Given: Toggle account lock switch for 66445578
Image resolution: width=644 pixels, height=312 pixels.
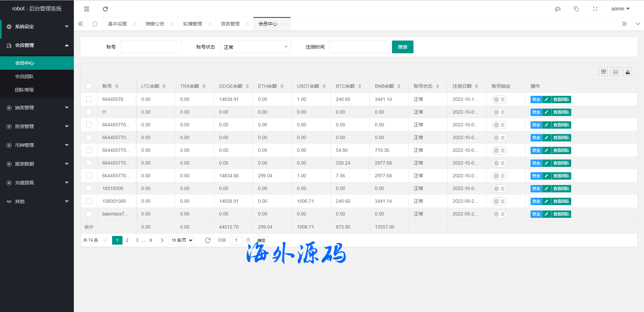Looking at the screenshot, I should pyautogui.click(x=499, y=100).
